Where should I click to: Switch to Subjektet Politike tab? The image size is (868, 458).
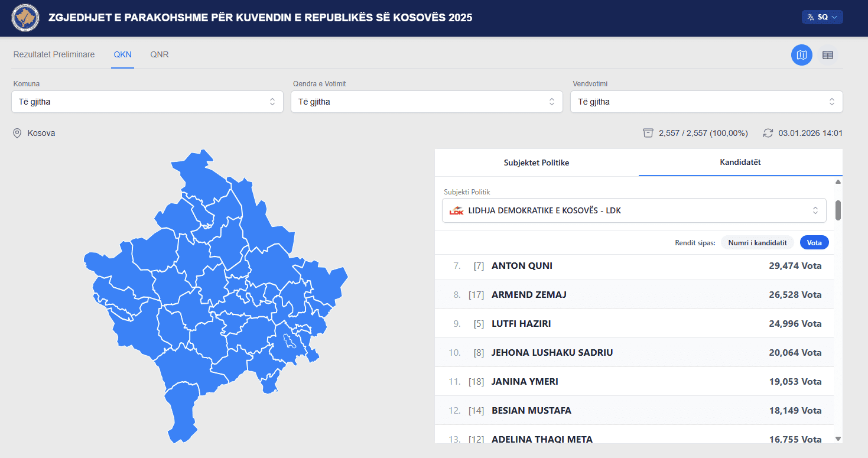[x=537, y=163]
